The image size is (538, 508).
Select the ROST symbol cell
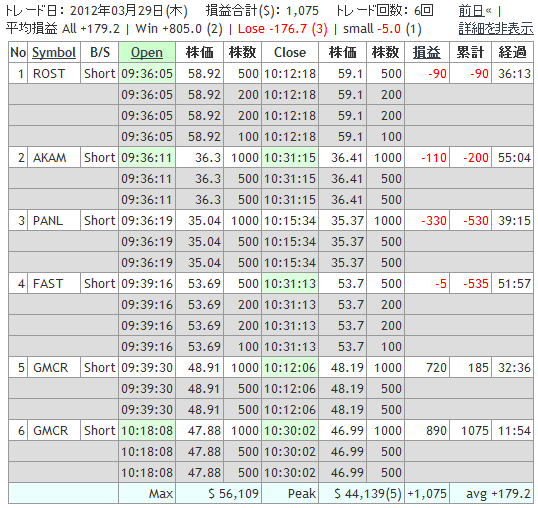point(54,73)
